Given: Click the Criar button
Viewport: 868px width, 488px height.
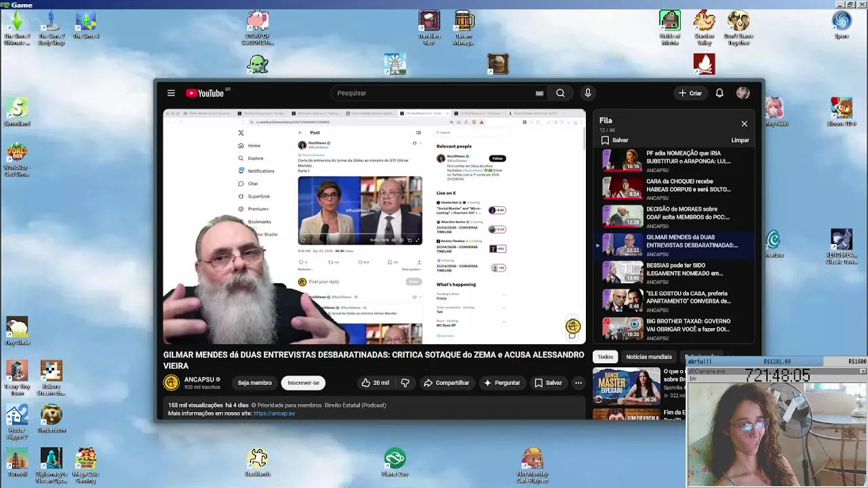Looking at the screenshot, I should 690,93.
